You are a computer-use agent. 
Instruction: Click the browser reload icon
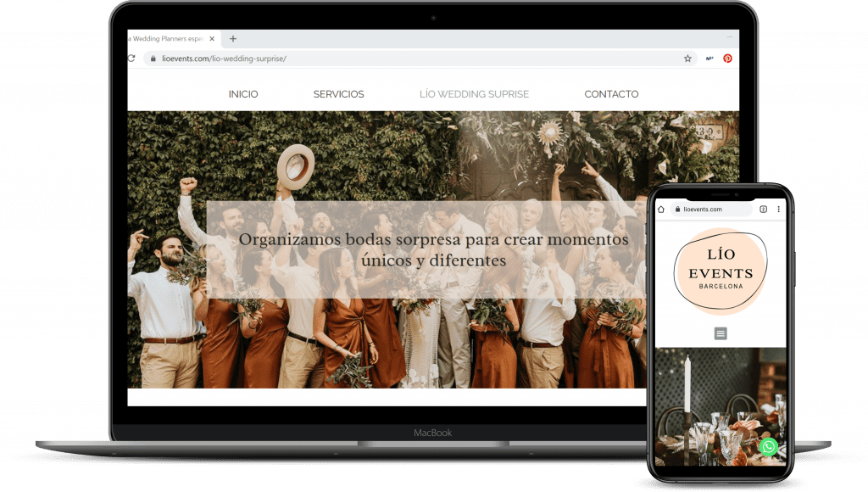pos(131,59)
